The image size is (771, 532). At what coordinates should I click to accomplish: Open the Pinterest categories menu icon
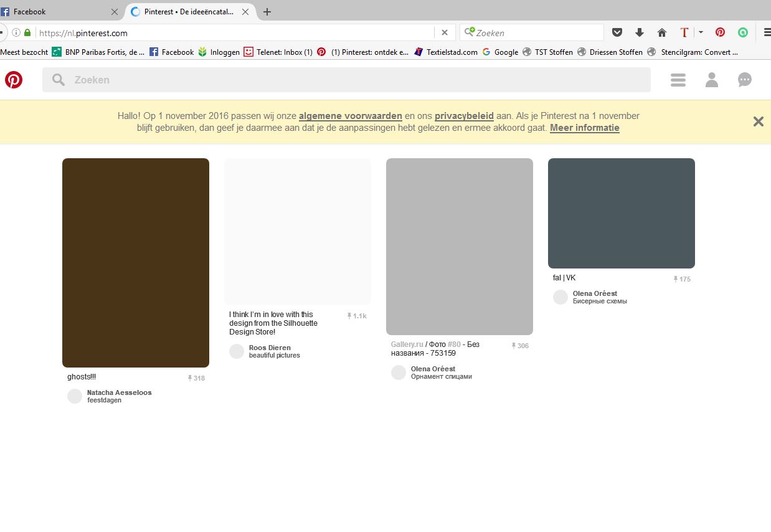678,80
